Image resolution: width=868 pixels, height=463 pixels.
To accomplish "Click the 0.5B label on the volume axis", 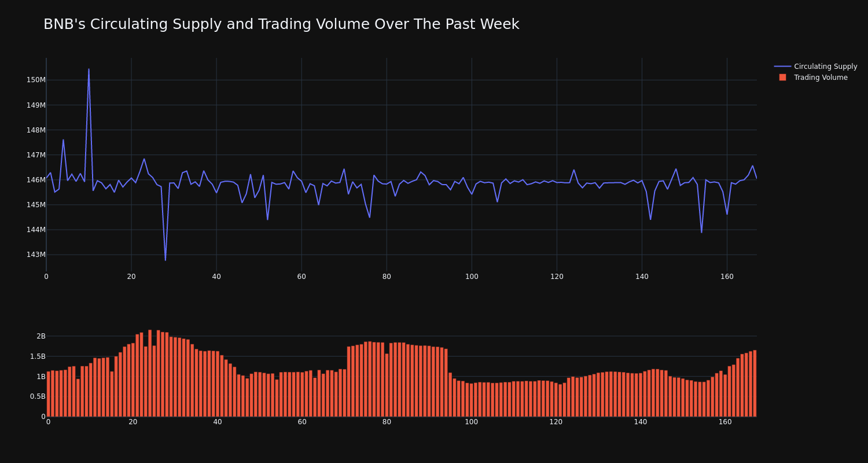I will (37, 396).
